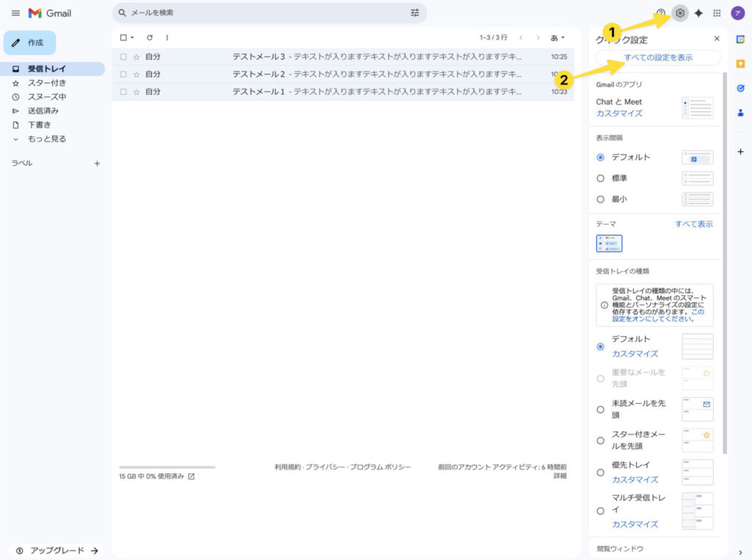This screenshot has height=560, width=752.
Task: Expand もっと見る in the left sidebar
Action: pyautogui.click(x=46, y=139)
